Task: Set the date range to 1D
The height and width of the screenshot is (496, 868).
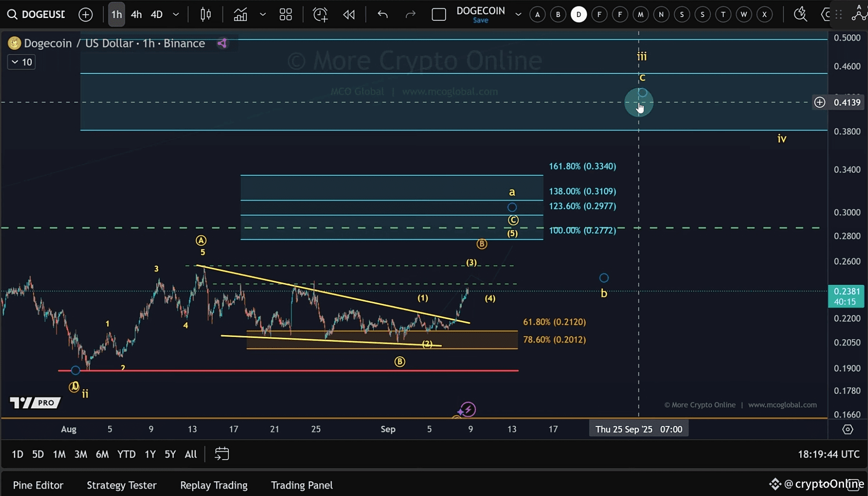Action: 18,455
